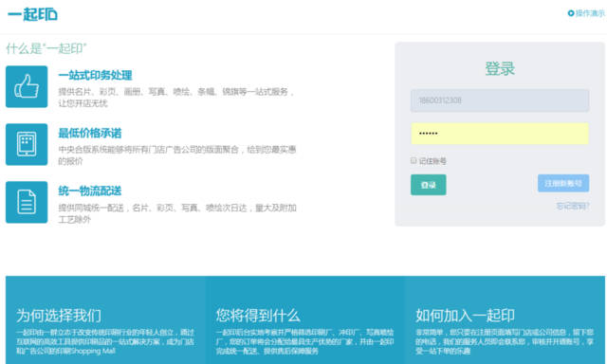Screen dimensions: 607x364
Task: Click the 统一物流配送 heading
Action: point(90,191)
